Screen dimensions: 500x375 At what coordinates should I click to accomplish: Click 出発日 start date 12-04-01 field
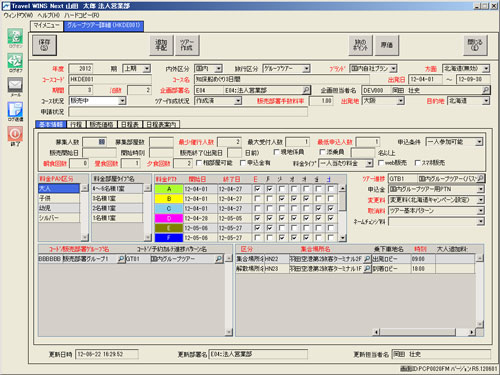426,79
